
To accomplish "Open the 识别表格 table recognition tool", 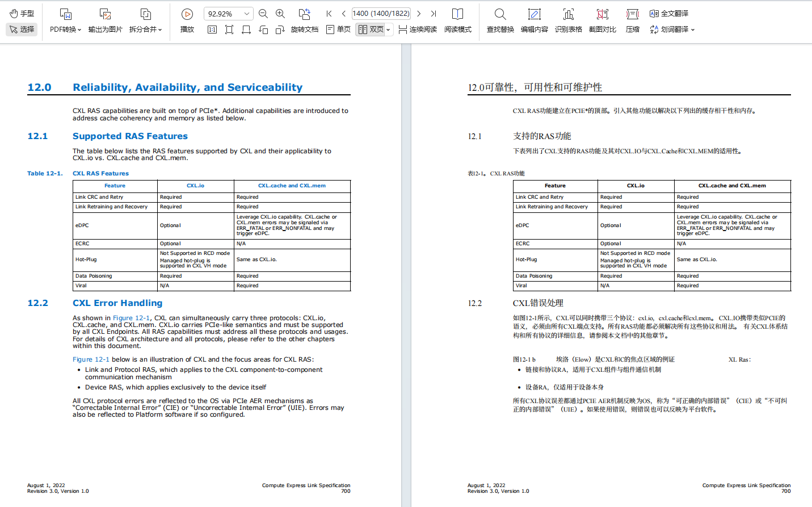I will (x=568, y=20).
